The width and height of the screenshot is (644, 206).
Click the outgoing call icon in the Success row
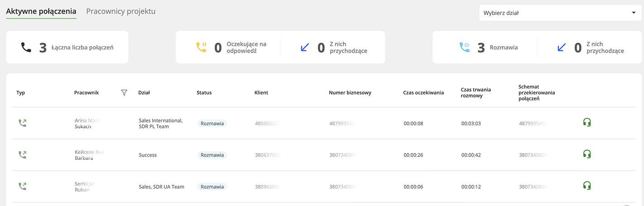pos(22,155)
